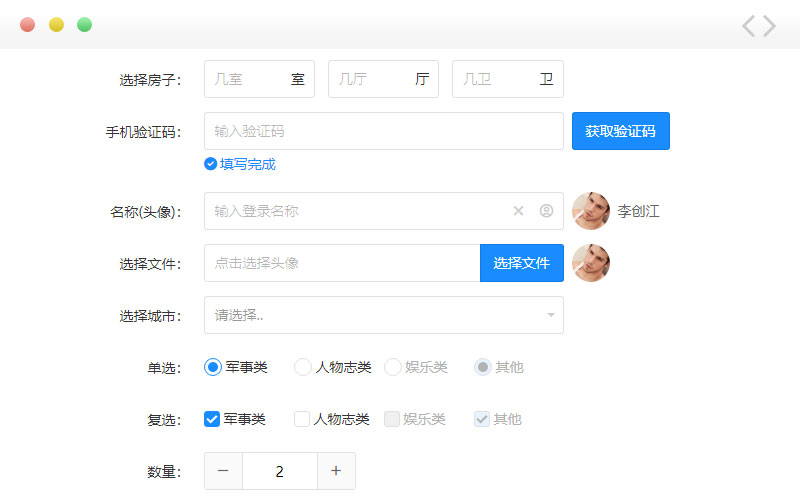Select the disabled 娱乐类 radio button
Viewport: 800px width, 500px height.
392,367
